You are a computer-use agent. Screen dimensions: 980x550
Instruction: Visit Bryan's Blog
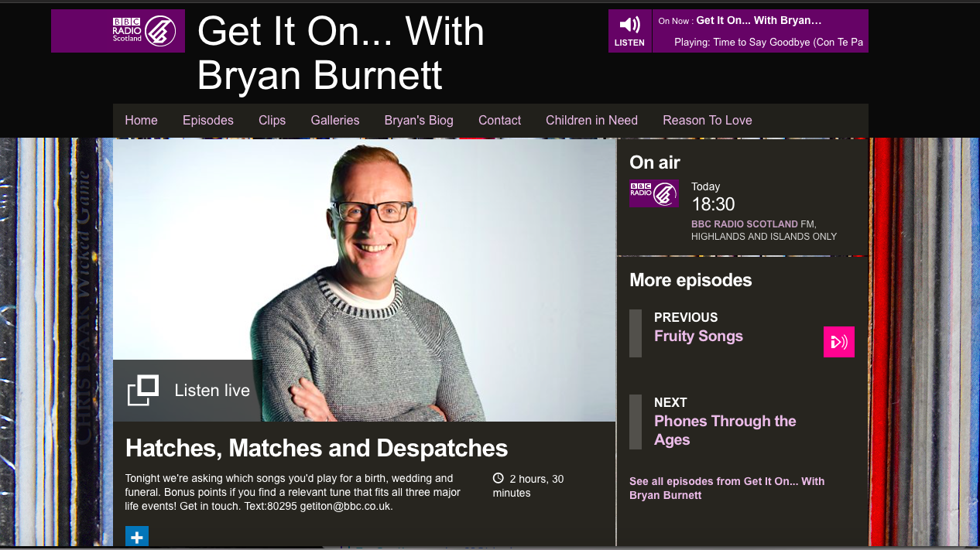coord(419,121)
